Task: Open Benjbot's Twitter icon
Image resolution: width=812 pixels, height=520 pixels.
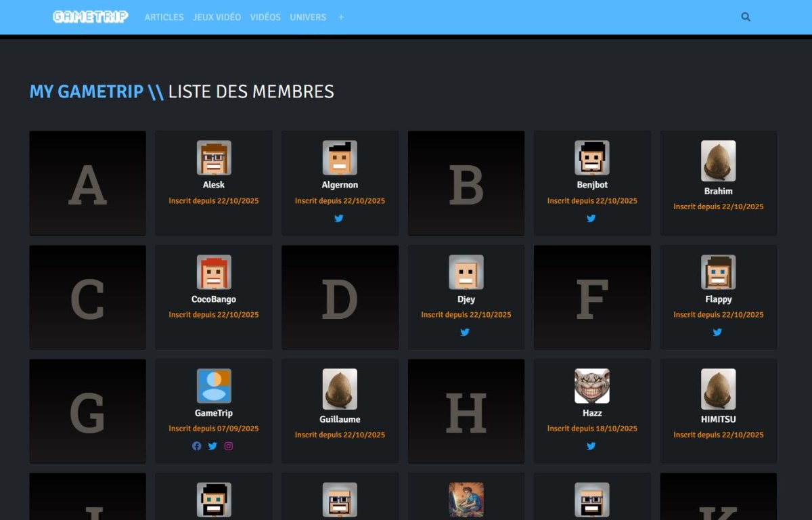Action: [x=591, y=218]
